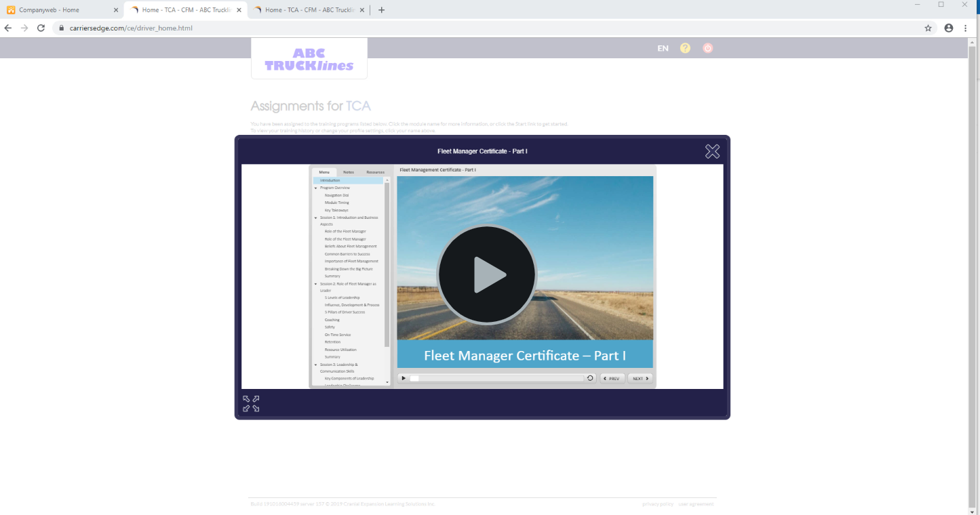Click the replay circular arrow icon
Image resolution: width=980 pixels, height=515 pixels.
click(590, 378)
